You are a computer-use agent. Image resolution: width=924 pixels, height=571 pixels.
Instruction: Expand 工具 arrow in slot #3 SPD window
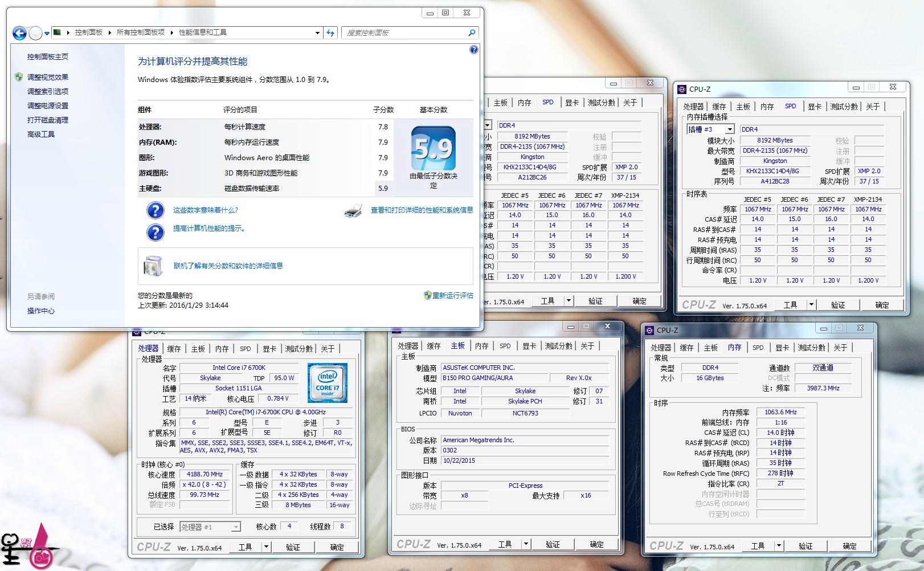point(811,305)
